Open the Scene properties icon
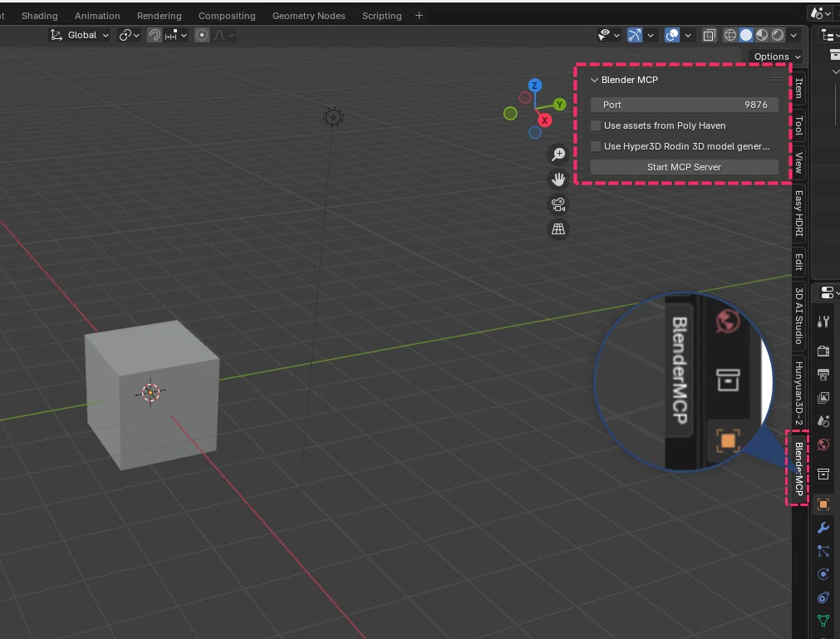The height and width of the screenshot is (639, 840). pyautogui.click(x=823, y=421)
